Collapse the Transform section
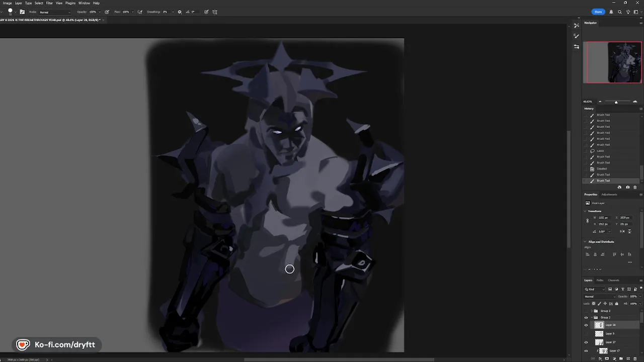Image resolution: width=644 pixels, height=362 pixels. pos(585,211)
